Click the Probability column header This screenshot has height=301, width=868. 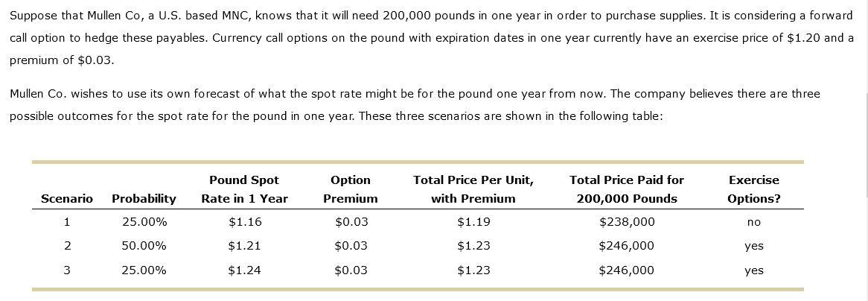click(144, 198)
